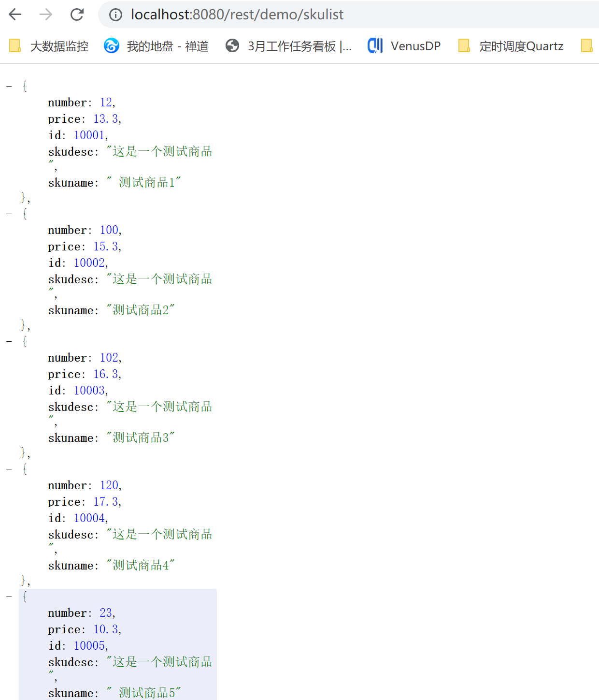Collapse the JSON object with id 10001
The width and height of the screenshot is (599, 700).
point(9,87)
